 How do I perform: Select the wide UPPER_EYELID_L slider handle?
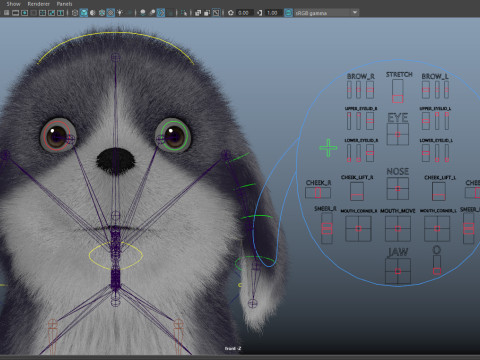point(426,121)
